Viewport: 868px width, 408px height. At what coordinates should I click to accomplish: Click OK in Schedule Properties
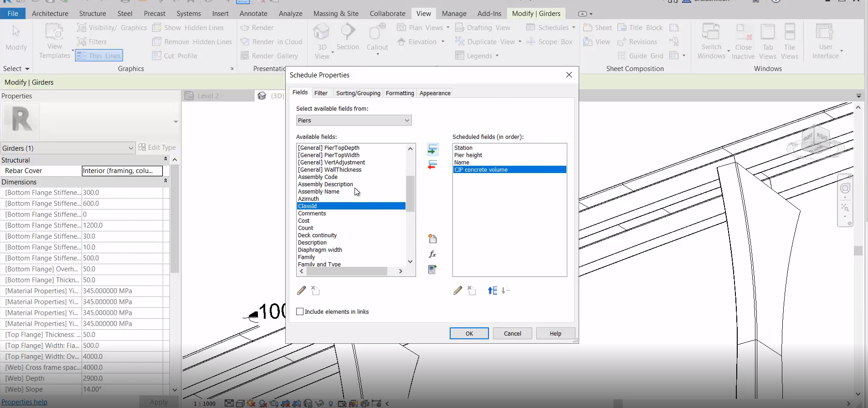click(469, 333)
